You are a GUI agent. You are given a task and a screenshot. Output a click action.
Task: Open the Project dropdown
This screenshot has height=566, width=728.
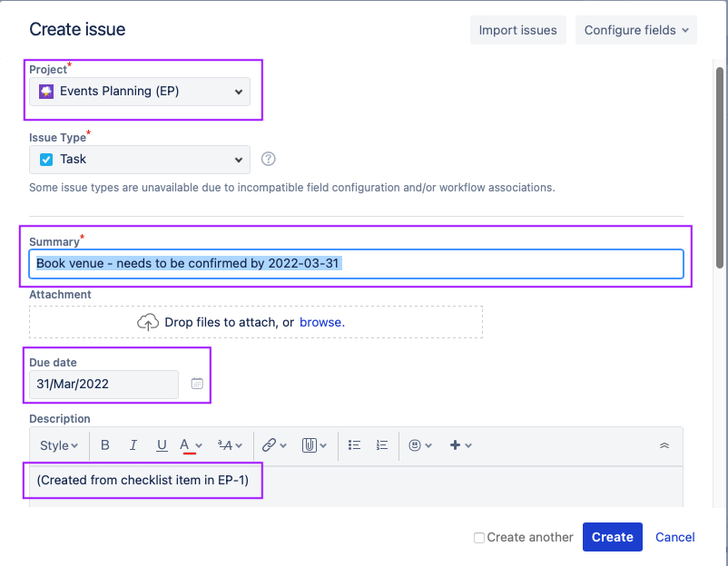point(140,92)
